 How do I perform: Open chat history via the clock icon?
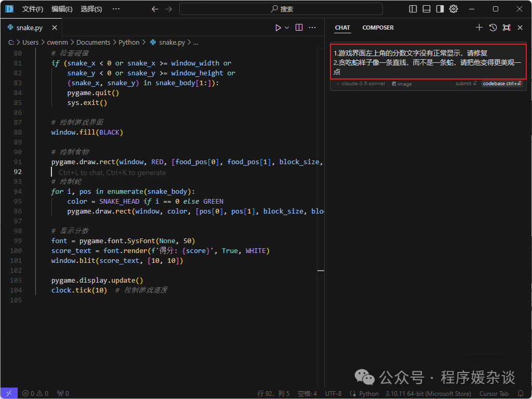click(x=493, y=28)
